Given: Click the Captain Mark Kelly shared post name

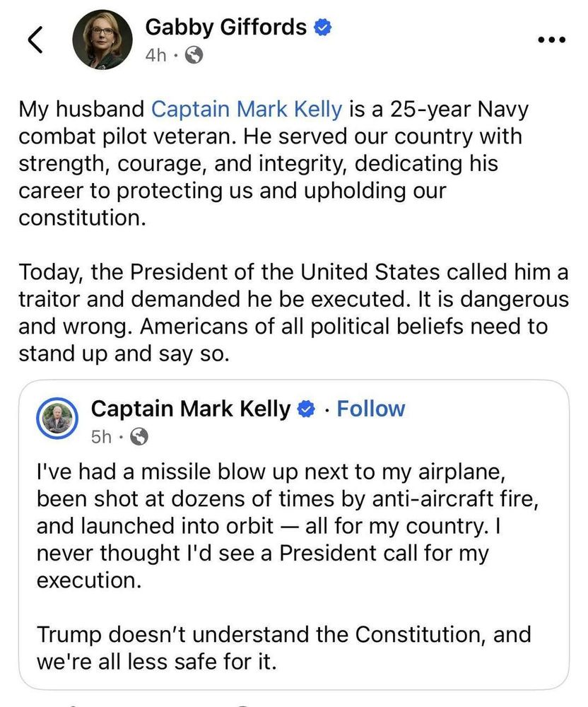Looking at the screenshot, I should tap(191, 409).
